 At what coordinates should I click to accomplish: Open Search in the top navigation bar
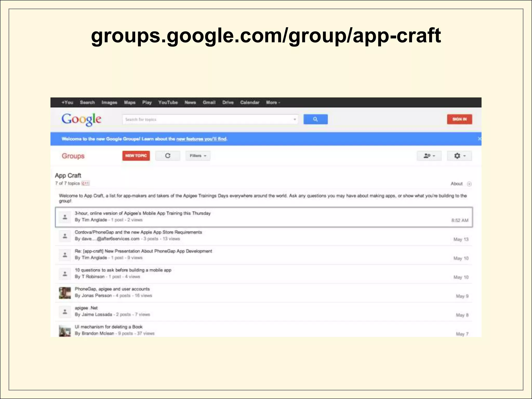coord(87,102)
